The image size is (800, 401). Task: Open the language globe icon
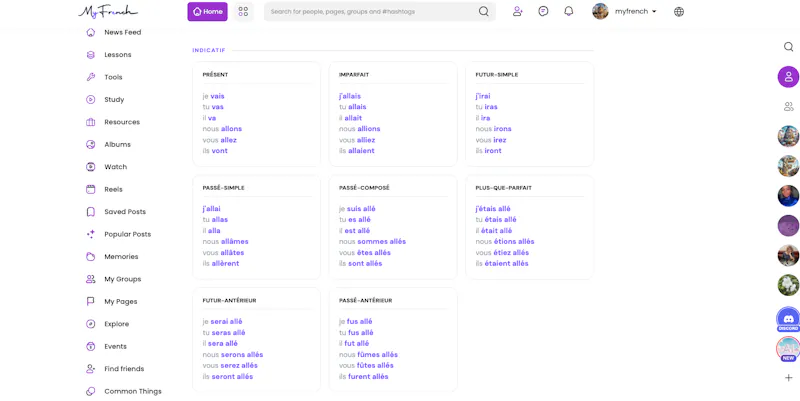click(x=679, y=12)
